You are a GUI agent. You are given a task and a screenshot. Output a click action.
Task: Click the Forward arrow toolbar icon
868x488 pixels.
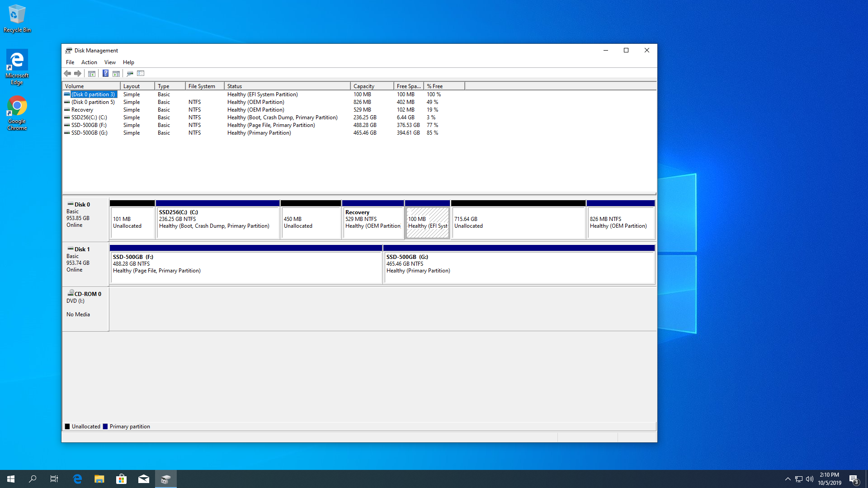(78, 73)
